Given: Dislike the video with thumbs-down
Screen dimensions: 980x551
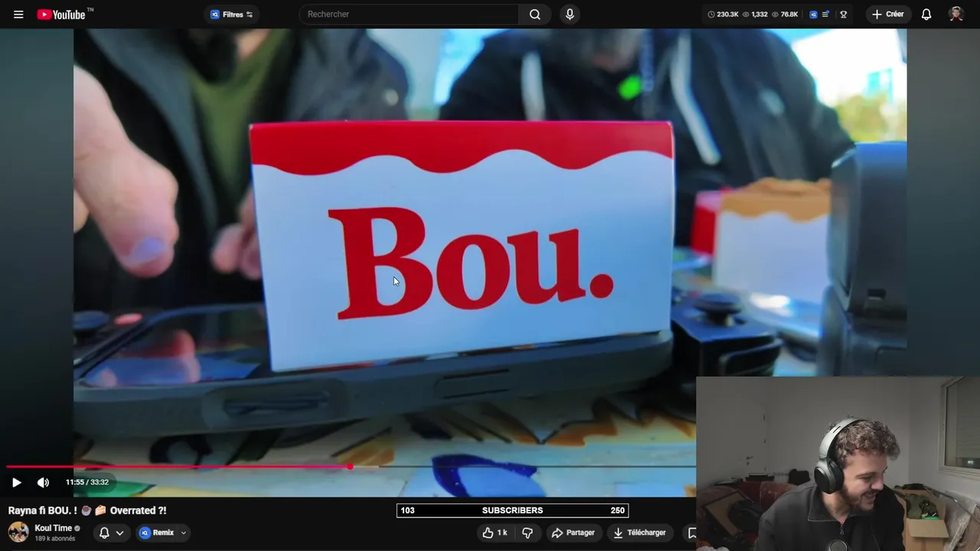Looking at the screenshot, I should click(x=528, y=533).
